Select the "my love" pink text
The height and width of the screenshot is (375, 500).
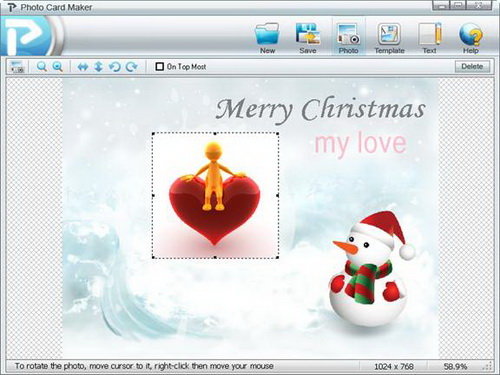click(x=360, y=144)
